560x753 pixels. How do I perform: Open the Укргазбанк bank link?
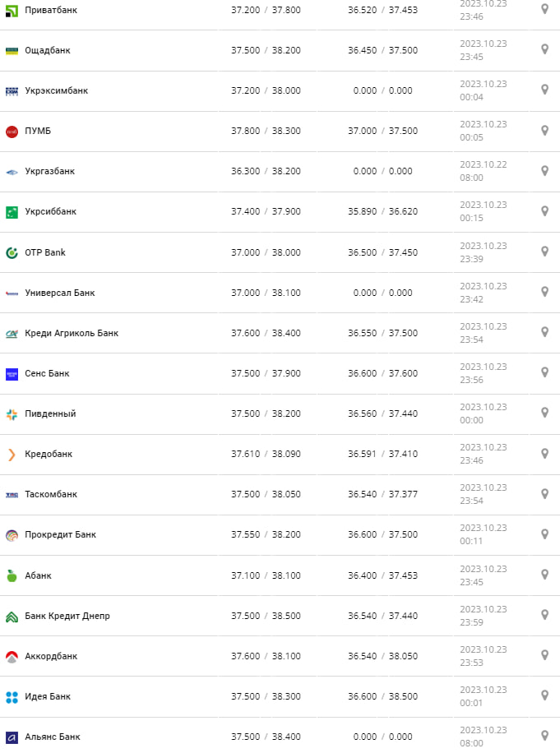[49, 171]
